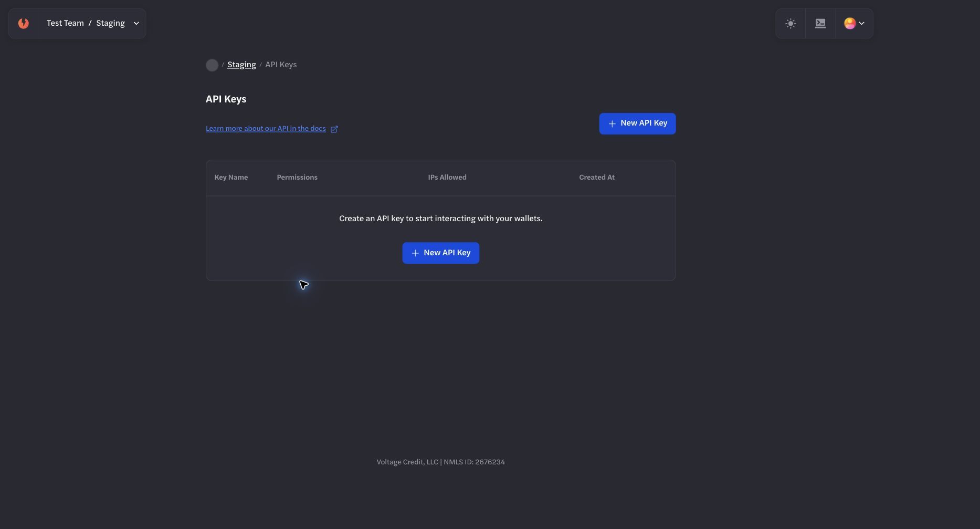Click the top-right New API Key button
The image size is (980, 529).
(x=637, y=123)
